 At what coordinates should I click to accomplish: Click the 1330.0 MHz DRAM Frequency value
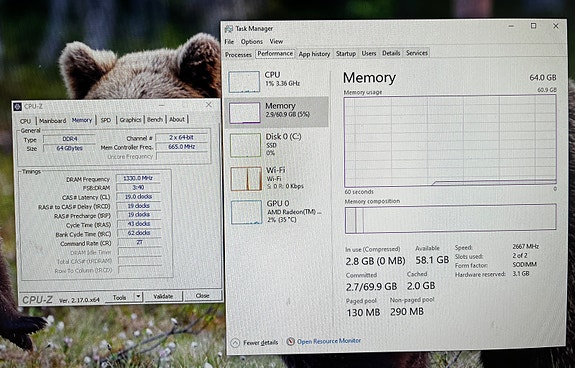click(138, 178)
